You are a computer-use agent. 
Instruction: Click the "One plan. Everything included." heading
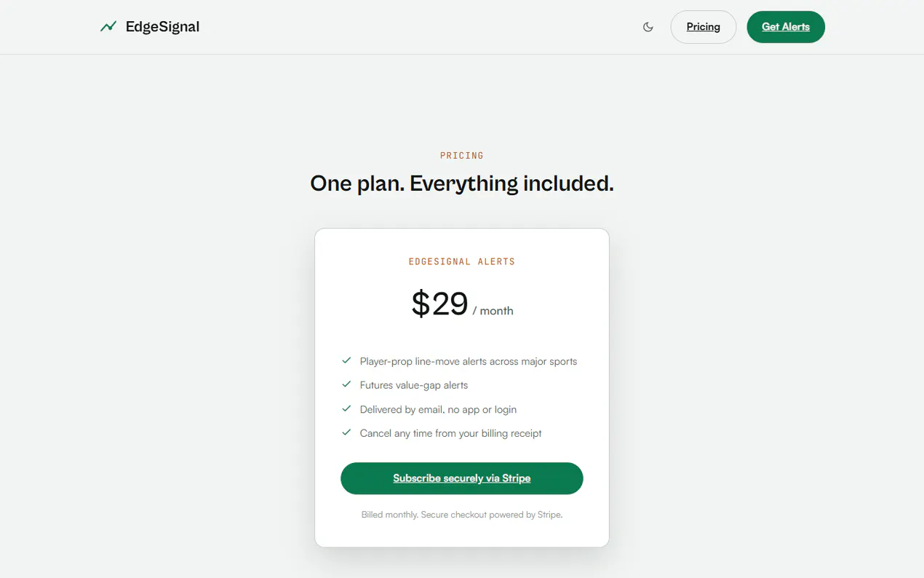462,183
